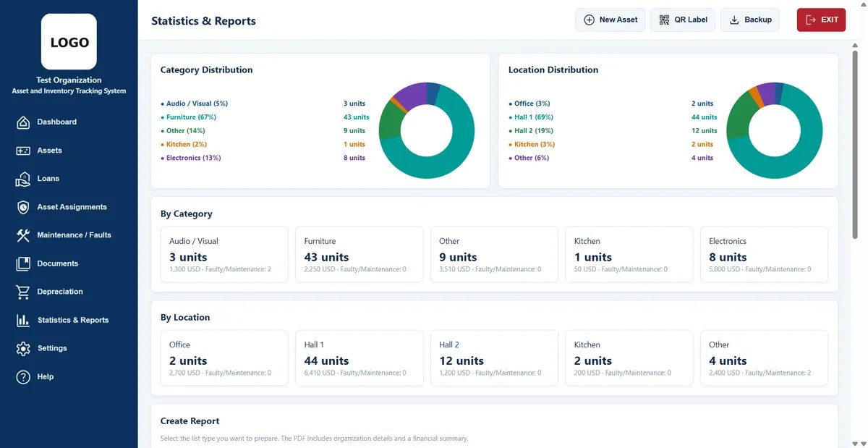
Task: Click the 43 units legend value
Action: [357, 117]
